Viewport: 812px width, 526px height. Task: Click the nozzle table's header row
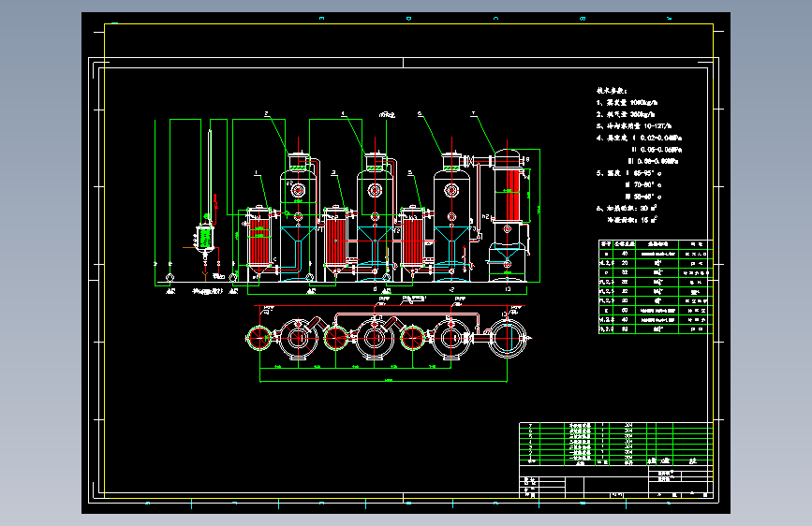click(656, 244)
